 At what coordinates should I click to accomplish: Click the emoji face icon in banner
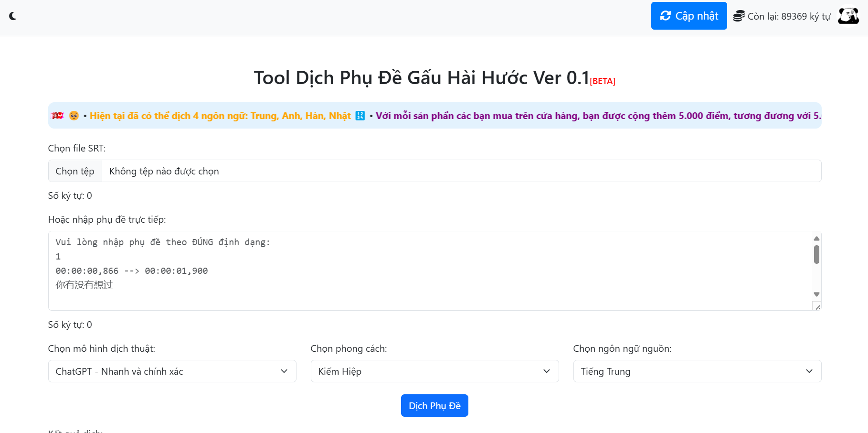[x=74, y=116]
